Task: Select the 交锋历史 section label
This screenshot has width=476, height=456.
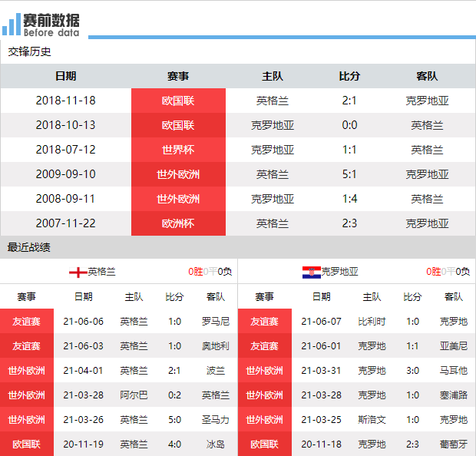Action: [29, 52]
